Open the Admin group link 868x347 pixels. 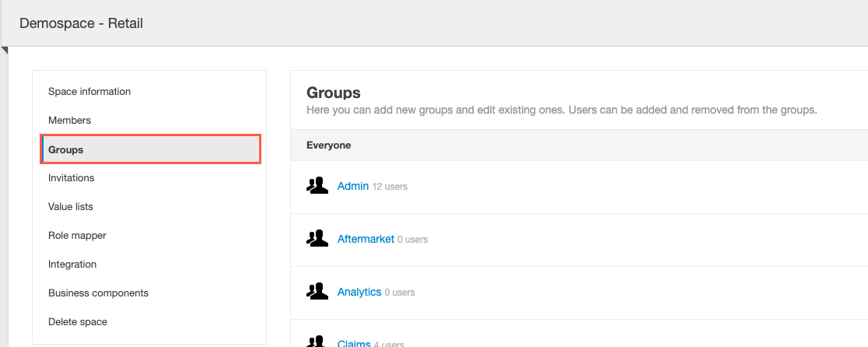click(352, 187)
